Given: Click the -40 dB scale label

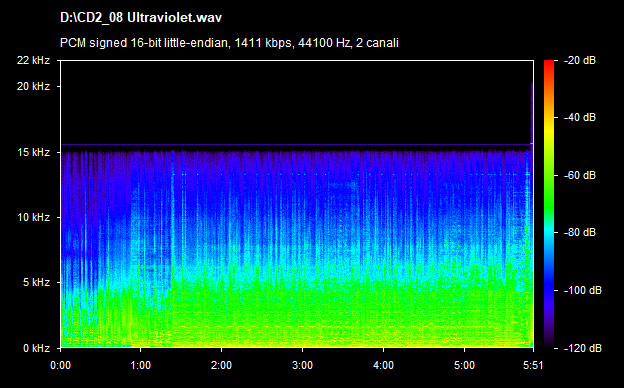Looking at the screenshot, I should pyautogui.click(x=580, y=117).
